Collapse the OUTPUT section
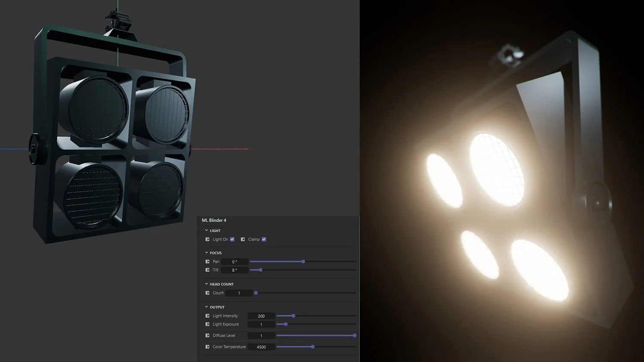The image size is (644, 362). click(x=207, y=307)
